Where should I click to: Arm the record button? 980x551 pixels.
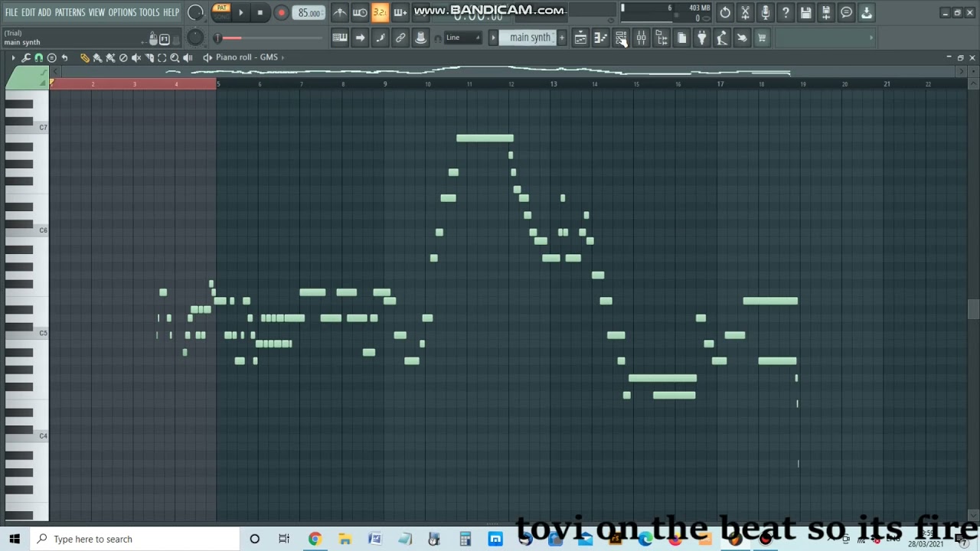click(281, 12)
